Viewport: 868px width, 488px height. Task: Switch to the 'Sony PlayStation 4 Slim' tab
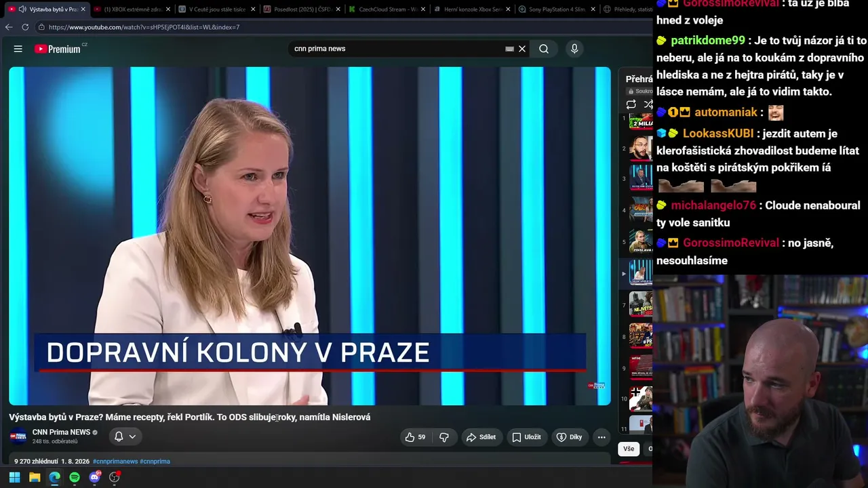tap(557, 9)
